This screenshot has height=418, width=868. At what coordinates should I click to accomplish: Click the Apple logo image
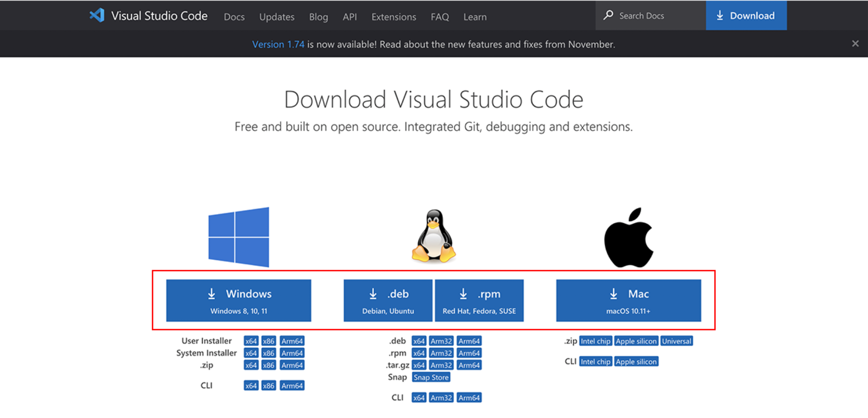pos(628,238)
